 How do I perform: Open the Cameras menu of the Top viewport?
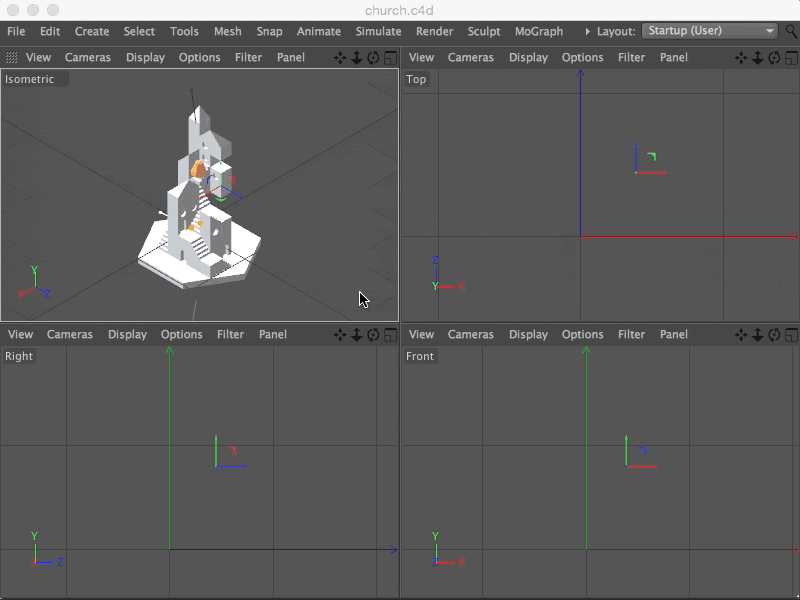(470, 57)
